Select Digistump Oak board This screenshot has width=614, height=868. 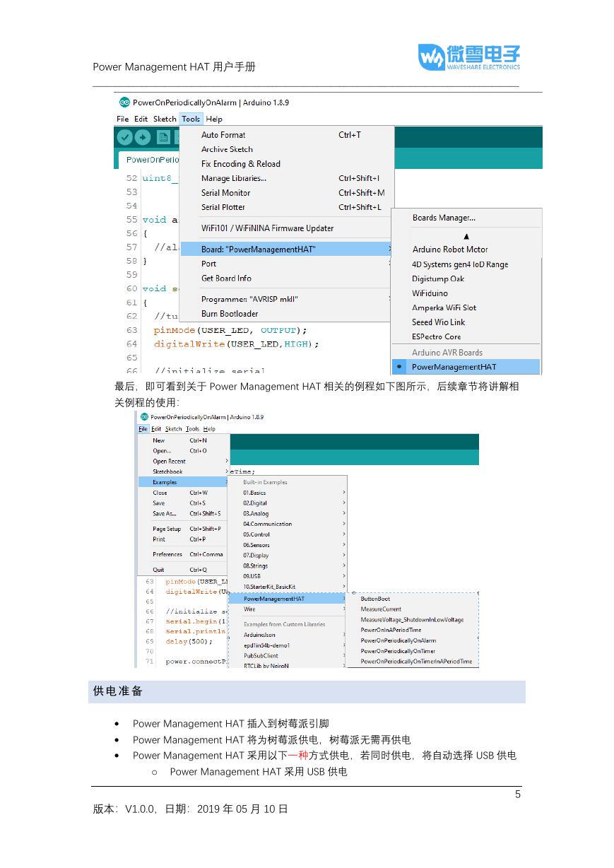coord(466,278)
